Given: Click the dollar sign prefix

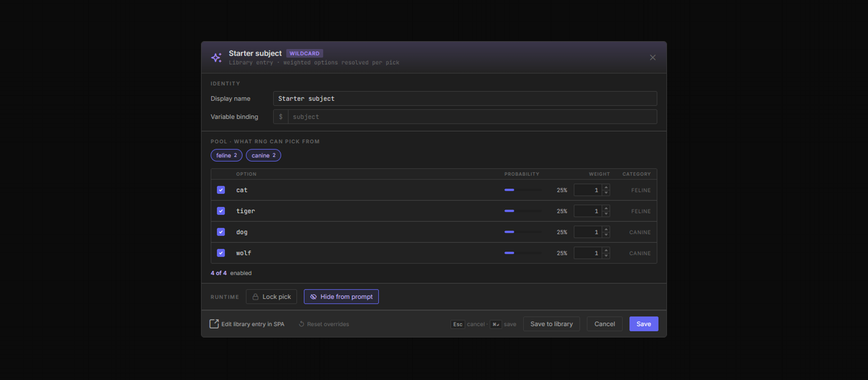Looking at the screenshot, I should pos(281,117).
